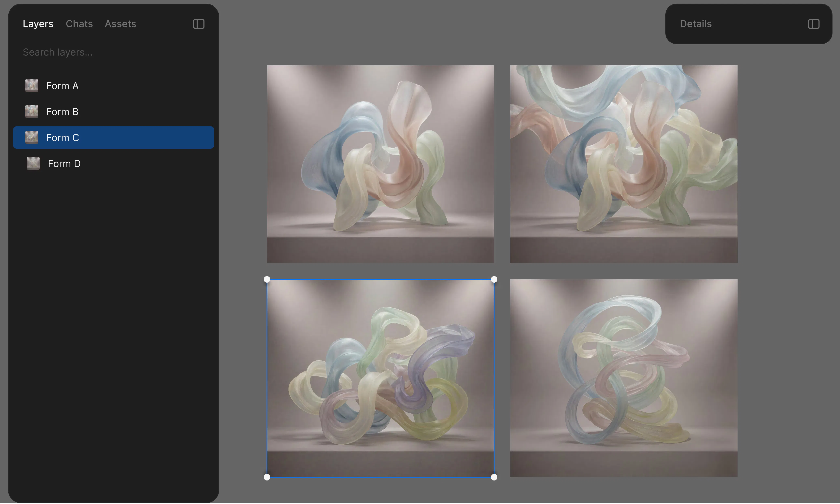Switch to the Chats tab
This screenshot has height=504, width=840.
point(79,24)
